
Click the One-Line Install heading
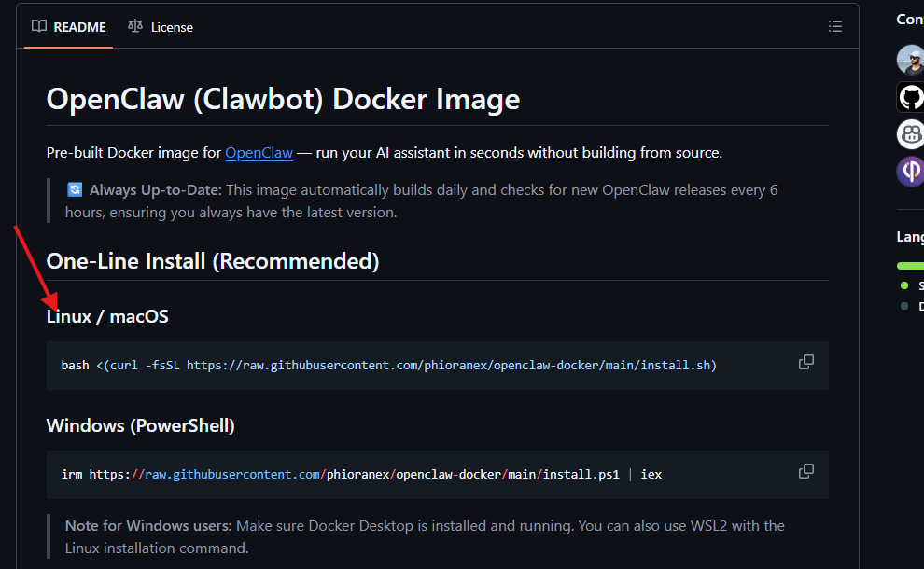[212, 261]
